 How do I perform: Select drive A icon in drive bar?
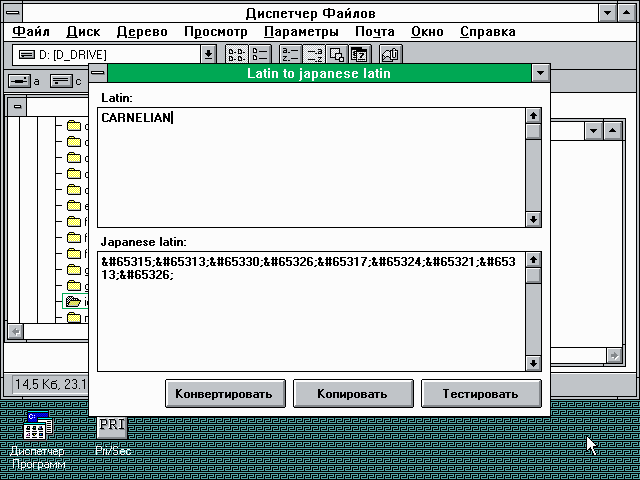coord(21,80)
